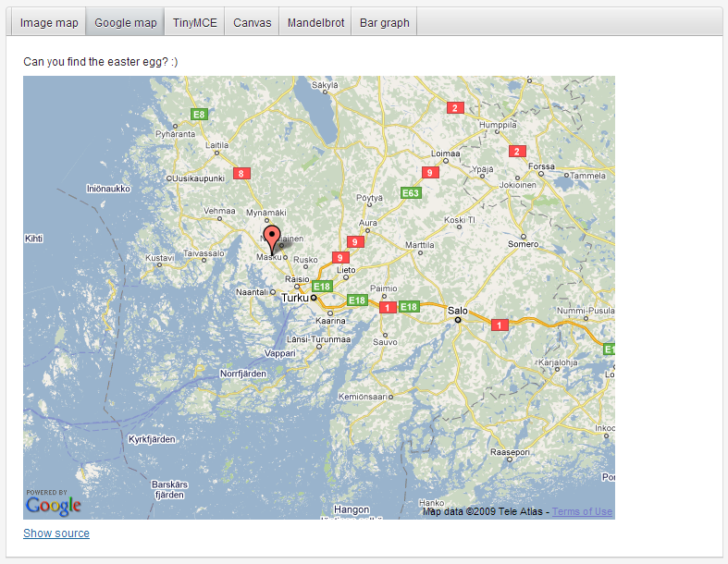This screenshot has height=564, width=728.
Task: Click the Loimaa town label
Action: (x=446, y=153)
